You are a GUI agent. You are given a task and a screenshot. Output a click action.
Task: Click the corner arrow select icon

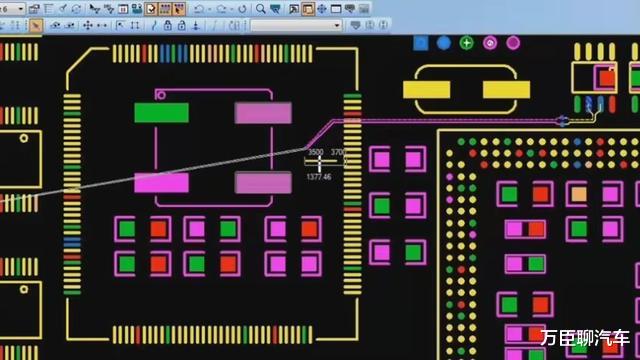[x=120, y=25]
